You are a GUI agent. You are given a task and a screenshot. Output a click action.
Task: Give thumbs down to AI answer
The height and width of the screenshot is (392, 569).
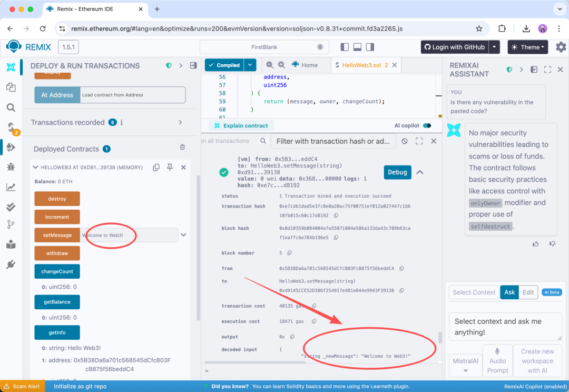pos(552,244)
